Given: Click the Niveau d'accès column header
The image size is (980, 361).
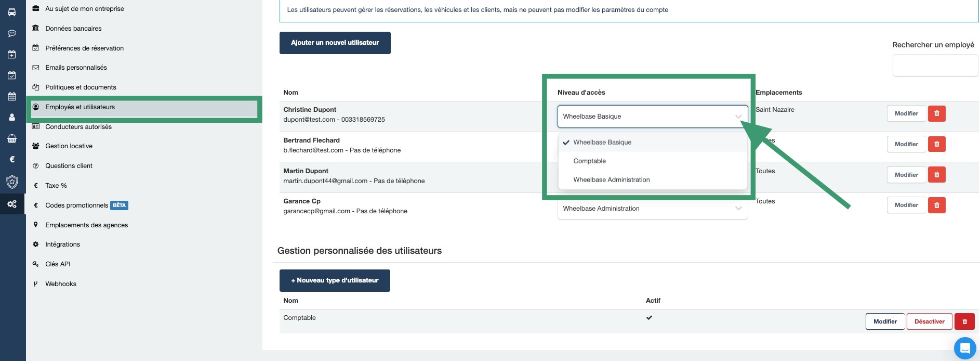Looking at the screenshot, I should pos(581,93).
